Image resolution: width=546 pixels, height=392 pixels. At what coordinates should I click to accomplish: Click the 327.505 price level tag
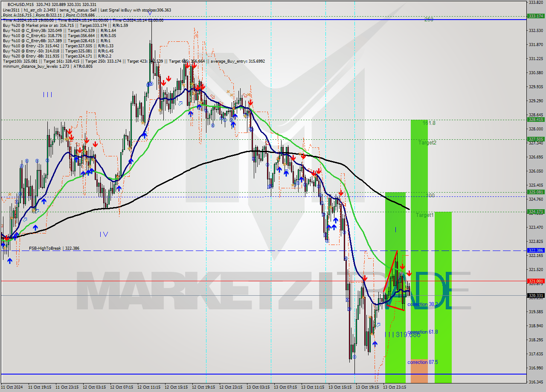pos(536,139)
